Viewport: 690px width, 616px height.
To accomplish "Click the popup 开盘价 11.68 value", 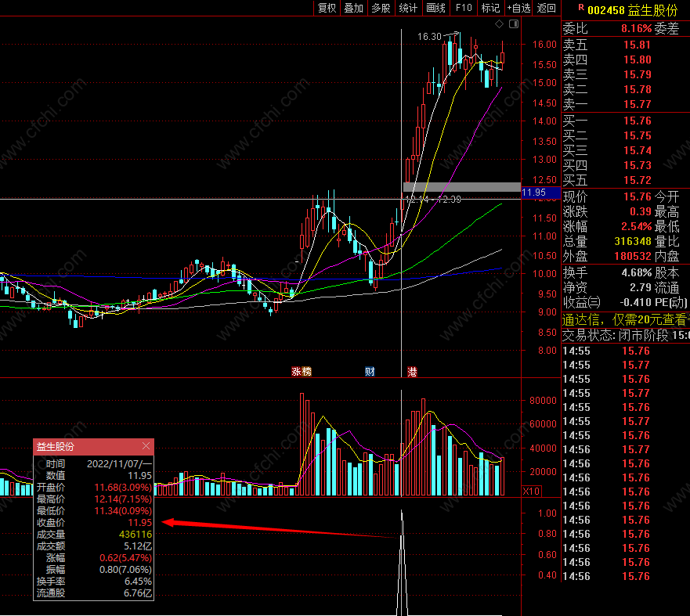I will pyautogui.click(x=123, y=487).
